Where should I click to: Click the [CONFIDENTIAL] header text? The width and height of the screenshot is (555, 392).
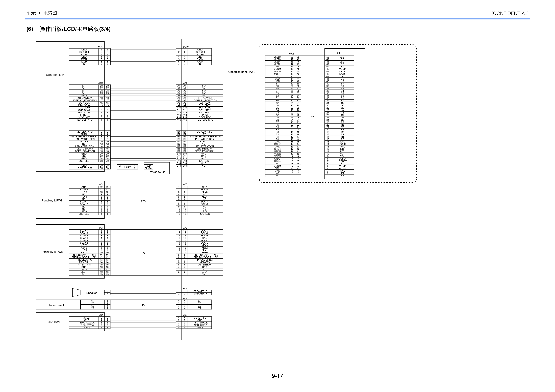(x=510, y=13)
